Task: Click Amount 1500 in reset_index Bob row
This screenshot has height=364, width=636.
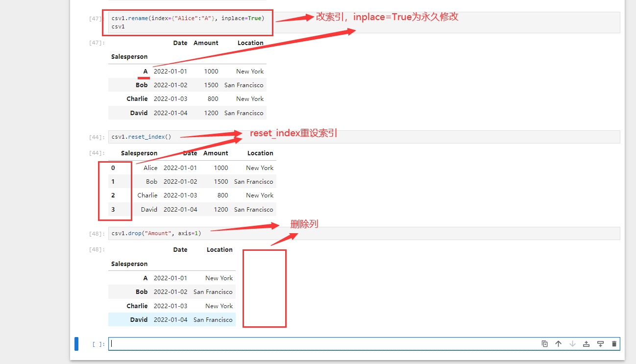Action: (221, 181)
